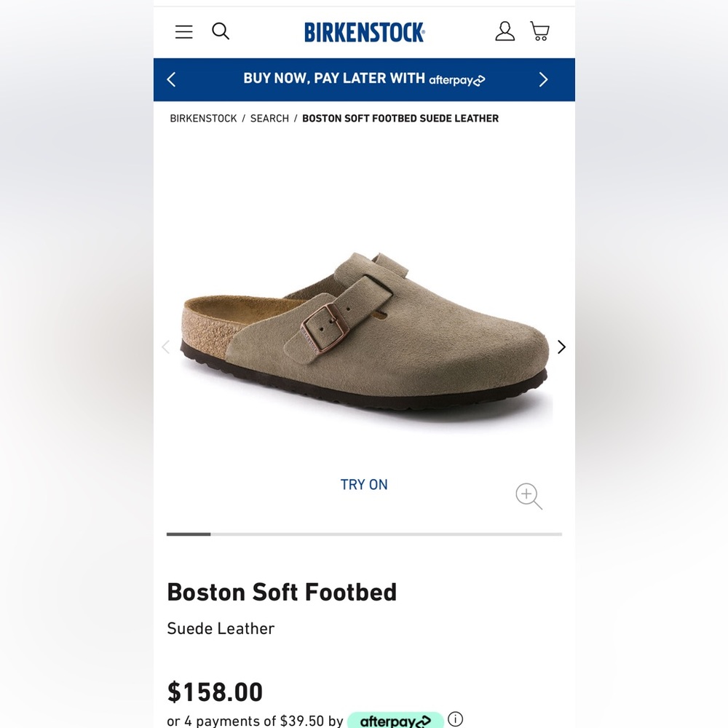Open the account profile icon
This screenshot has width=728, height=728.
point(505,31)
